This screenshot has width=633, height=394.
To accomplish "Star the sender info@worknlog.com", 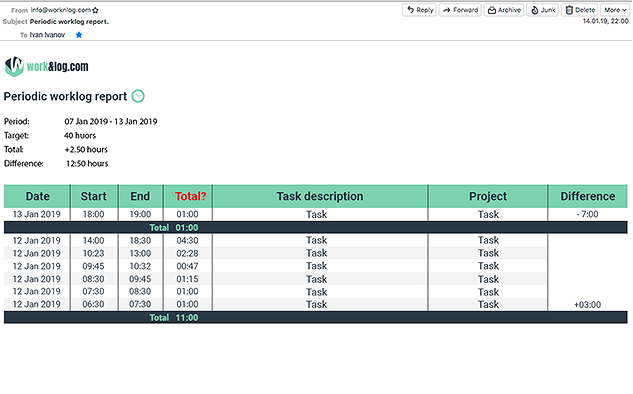I will (95, 10).
